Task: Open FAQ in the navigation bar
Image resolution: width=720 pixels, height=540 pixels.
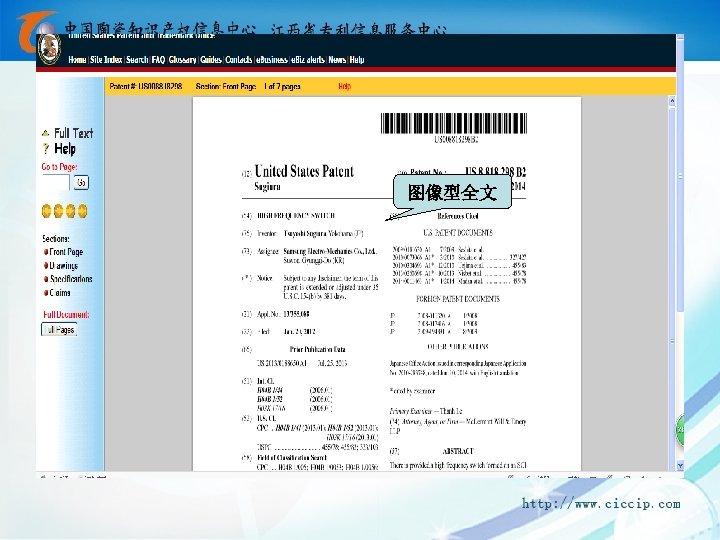Action: (158, 60)
